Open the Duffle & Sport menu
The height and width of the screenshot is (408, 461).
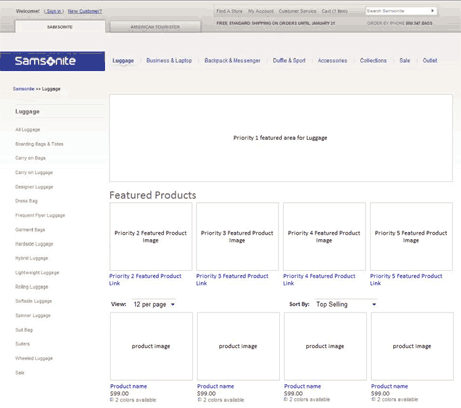(x=289, y=61)
